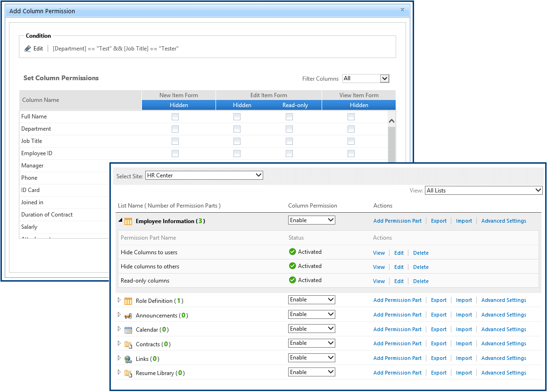Import permissions for Announcements
The height and width of the screenshot is (392, 548).
tap(464, 315)
